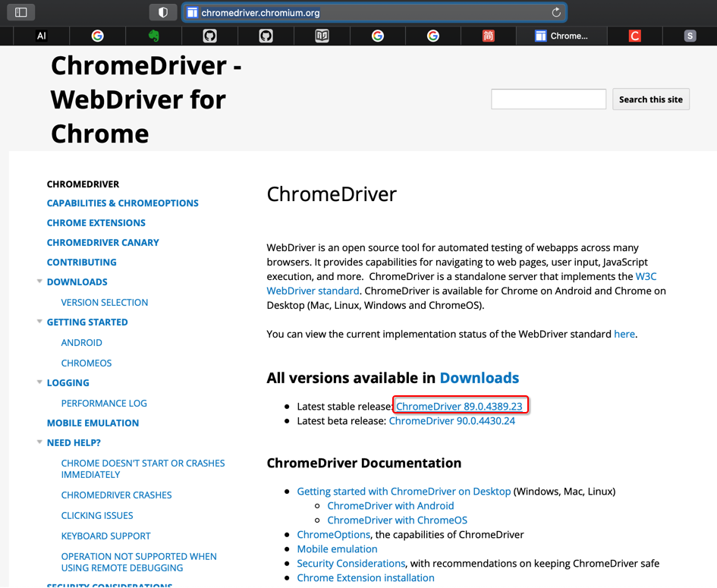Click the ChromeDriver - WebDriver for Chrome site title

click(146, 99)
